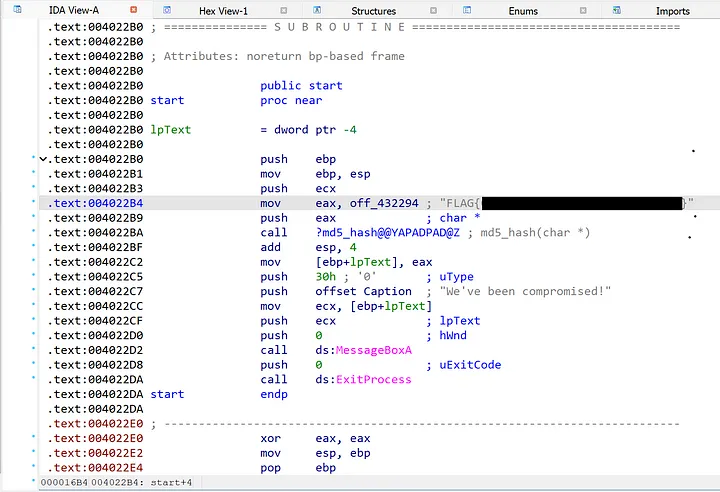Screen dimensions: 720x492
Task: Click the Enums tab icon
Action: [x=467, y=10]
